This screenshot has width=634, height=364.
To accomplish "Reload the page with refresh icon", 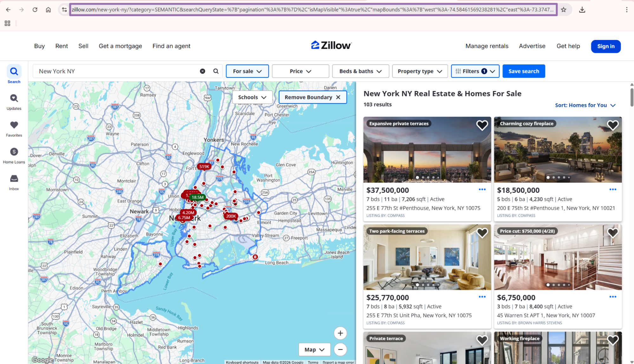I will click(x=35, y=10).
